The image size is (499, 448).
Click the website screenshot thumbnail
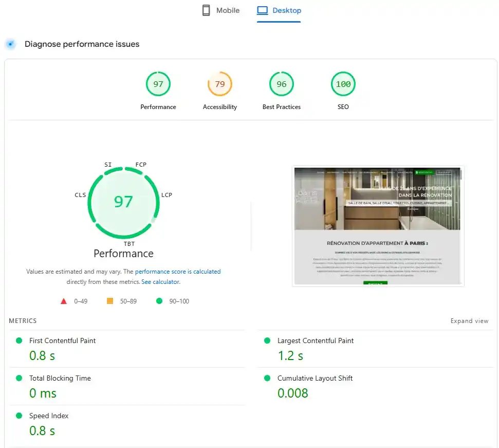[x=378, y=226]
